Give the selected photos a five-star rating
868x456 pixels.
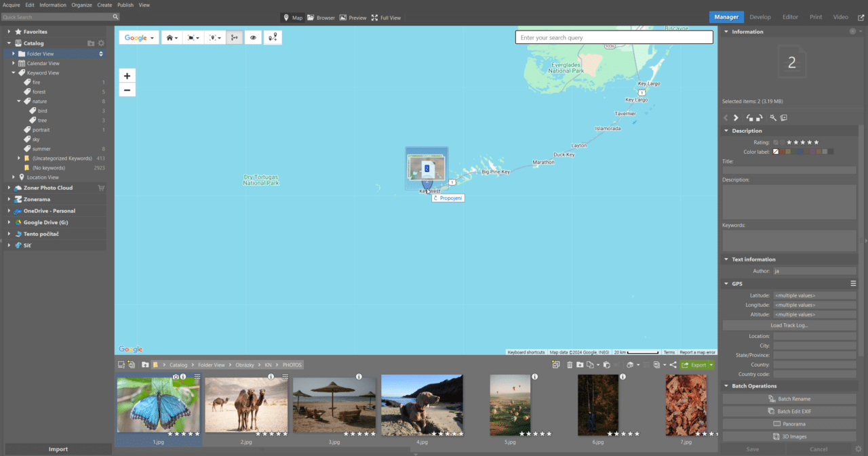click(817, 142)
